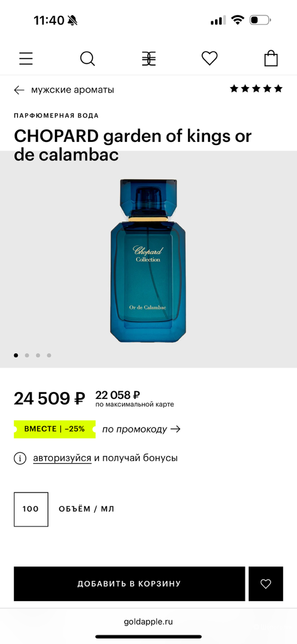Image resolution: width=297 pixels, height=644 pixels.
Task: Tap the info icon next to авторизуйся
Action: 20,458
